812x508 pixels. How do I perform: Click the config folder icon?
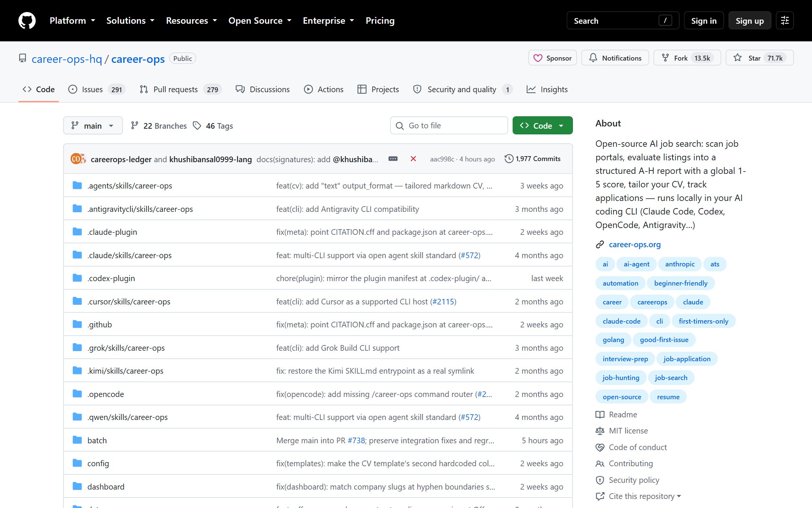[x=77, y=463]
